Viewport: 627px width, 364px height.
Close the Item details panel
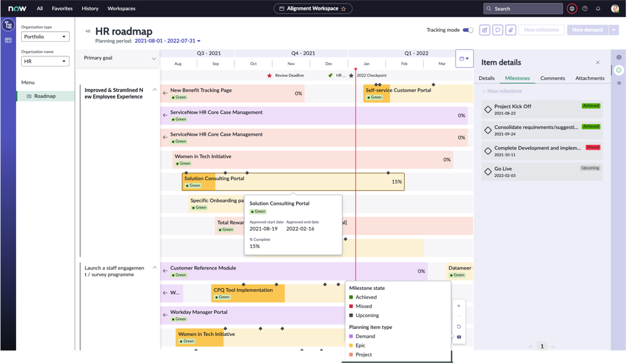tap(598, 62)
